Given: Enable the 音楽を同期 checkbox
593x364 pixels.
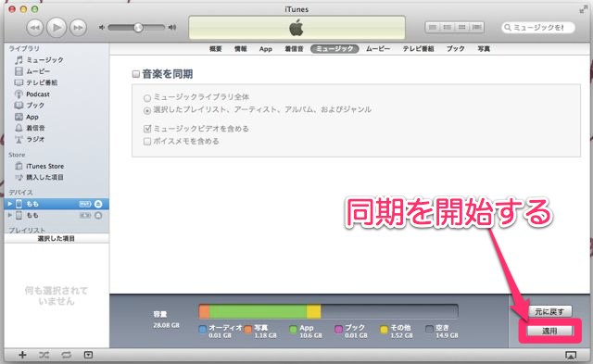Looking at the screenshot, I should point(136,74).
